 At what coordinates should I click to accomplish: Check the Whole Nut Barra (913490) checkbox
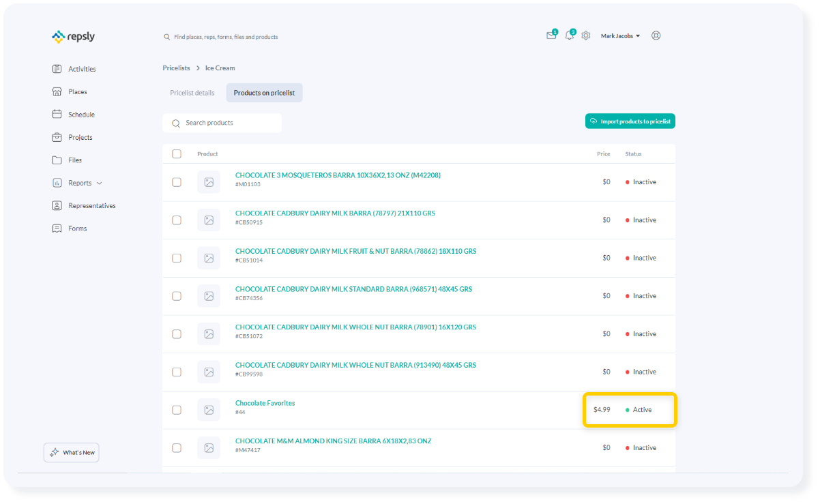[177, 372]
